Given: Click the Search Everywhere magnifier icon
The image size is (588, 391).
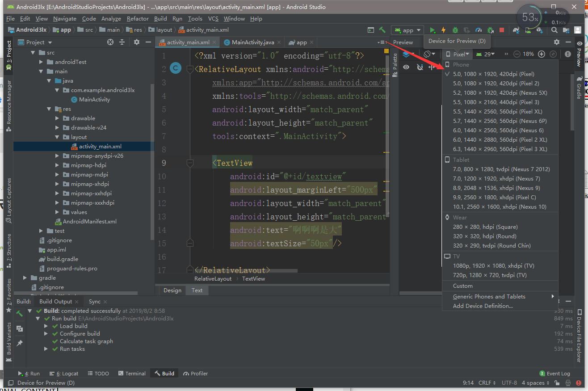Looking at the screenshot, I should coord(554,30).
